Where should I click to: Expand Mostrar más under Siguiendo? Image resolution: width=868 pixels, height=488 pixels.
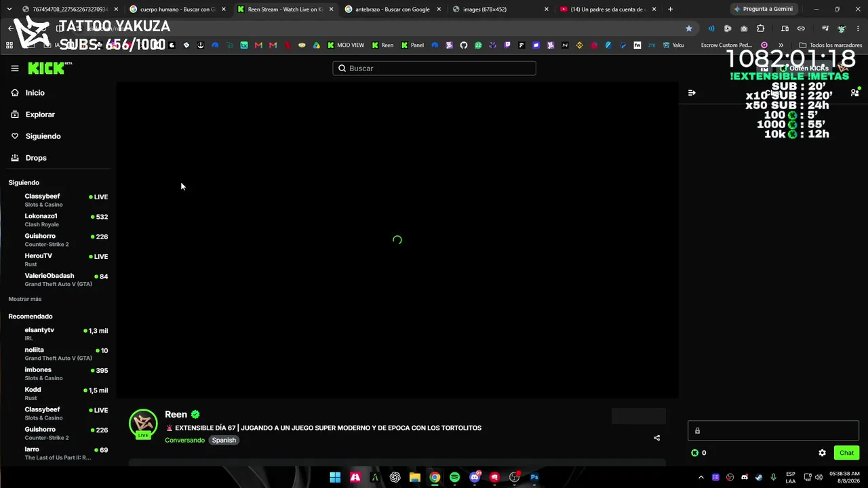tap(25, 299)
